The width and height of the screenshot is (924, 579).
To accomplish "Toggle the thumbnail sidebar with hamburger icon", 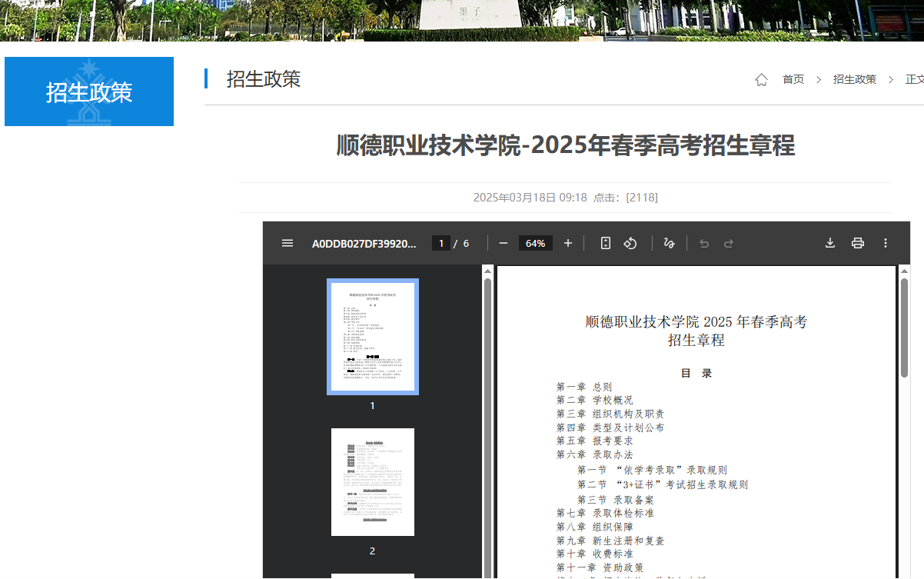I will (287, 242).
